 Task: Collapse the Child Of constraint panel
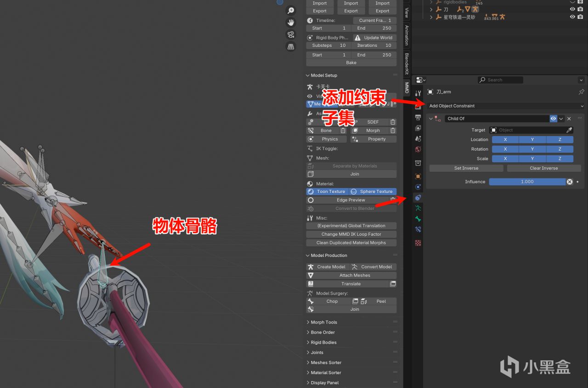click(x=430, y=119)
